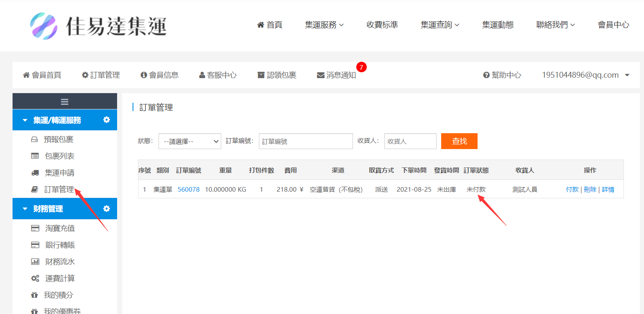Click the 10.000000 KG weight cell
Image resolution: width=644 pixels, height=314 pixels.
point(225,190)
